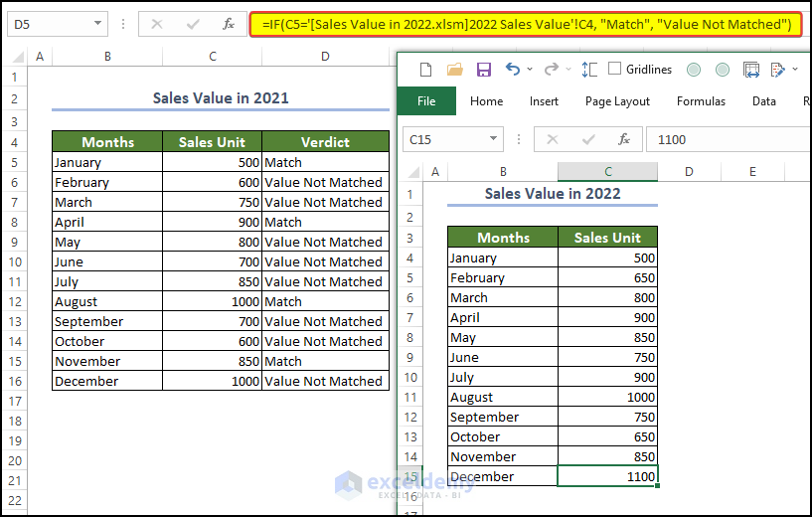Redo the last undone action

552,69
